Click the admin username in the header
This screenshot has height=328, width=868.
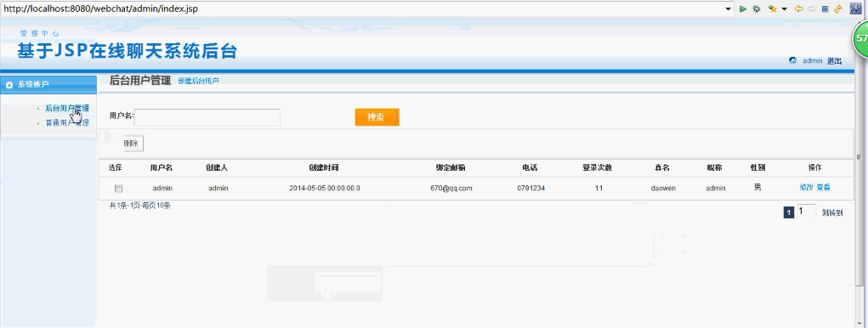pos(812,61)
